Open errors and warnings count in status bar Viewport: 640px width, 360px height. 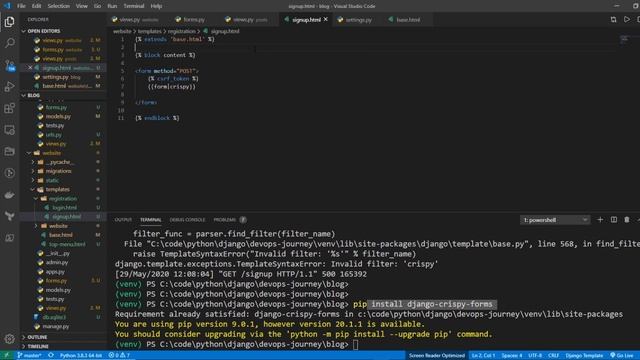[119, 355]
